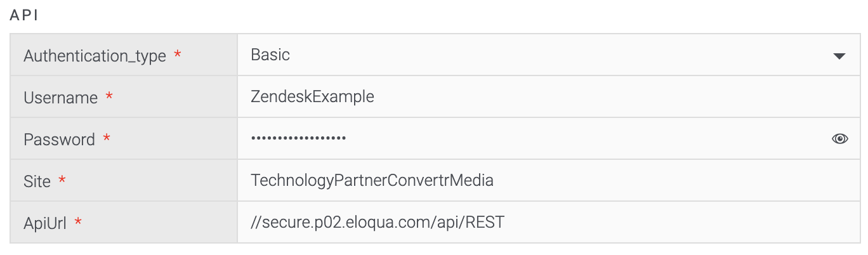This screenshot has width=868, height=255.
Task: Click the Username row label
Action: [x=60, y=98]
